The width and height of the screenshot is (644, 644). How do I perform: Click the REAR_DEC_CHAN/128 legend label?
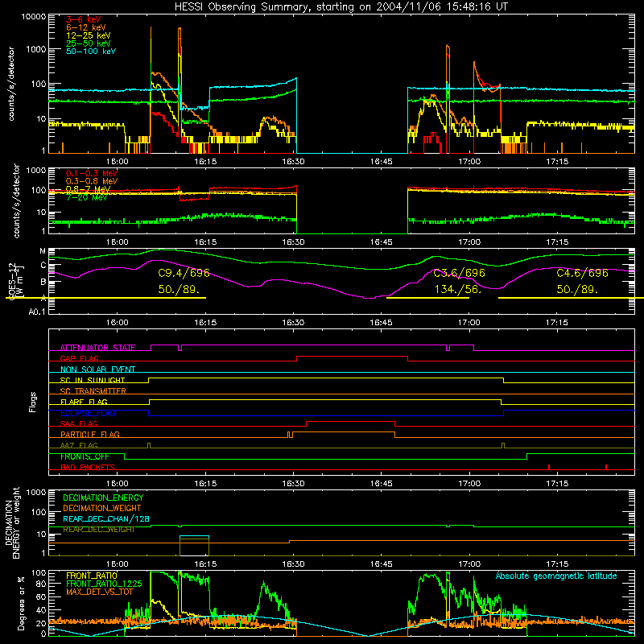pos(106,519)
